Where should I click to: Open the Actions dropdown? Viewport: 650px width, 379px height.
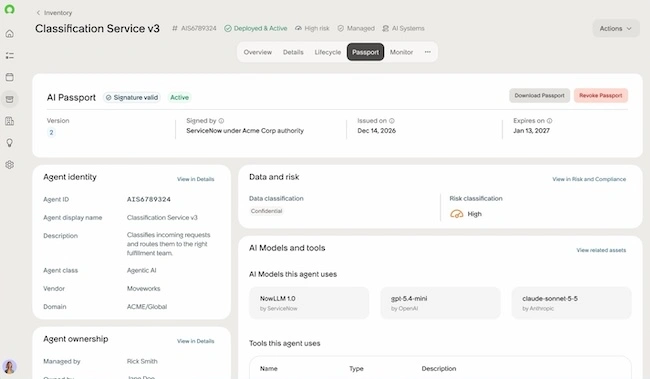[616, 28]
